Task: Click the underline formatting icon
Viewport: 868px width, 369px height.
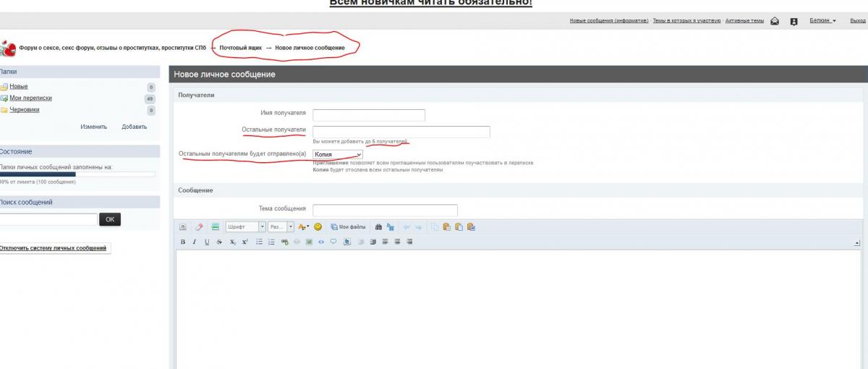Action: click(x=207, y=242)
